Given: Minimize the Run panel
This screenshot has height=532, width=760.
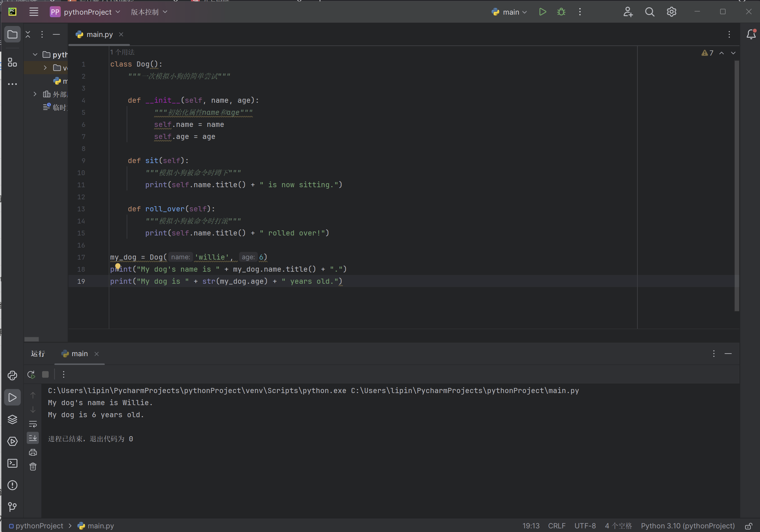Looking at the screenshot, I should [x=728, y=354].
